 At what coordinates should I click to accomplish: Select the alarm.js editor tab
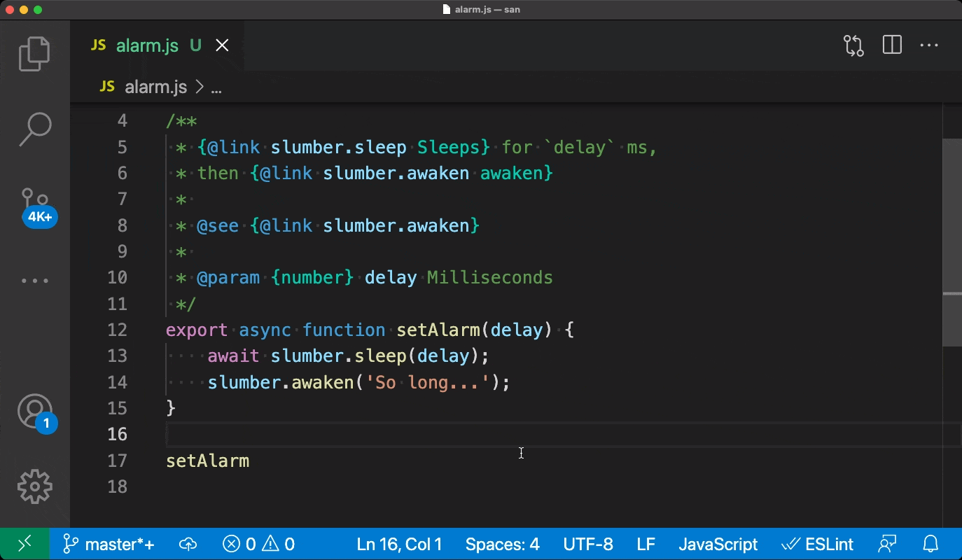tap(147, 45)
